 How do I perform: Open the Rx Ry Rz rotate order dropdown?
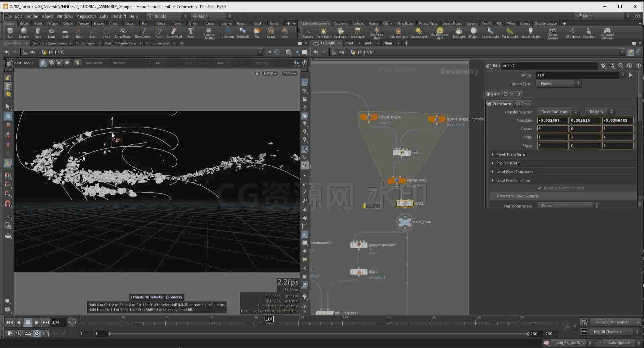tap(600, 112)
